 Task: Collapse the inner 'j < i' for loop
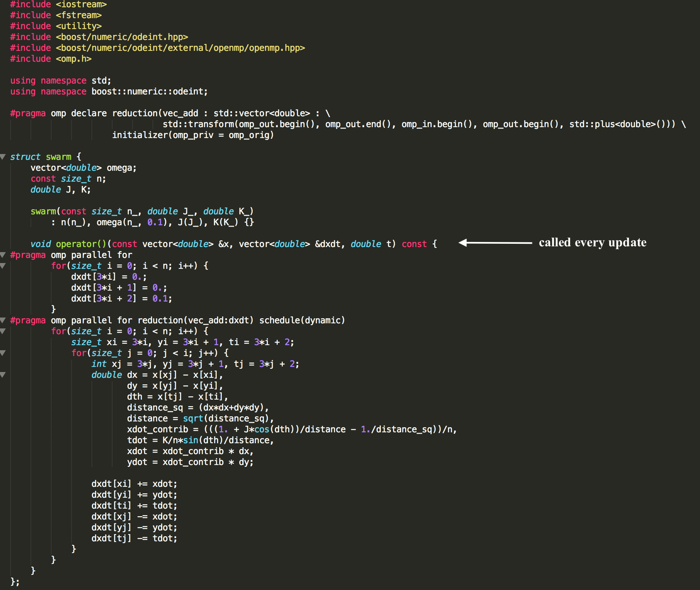point(3,353)
